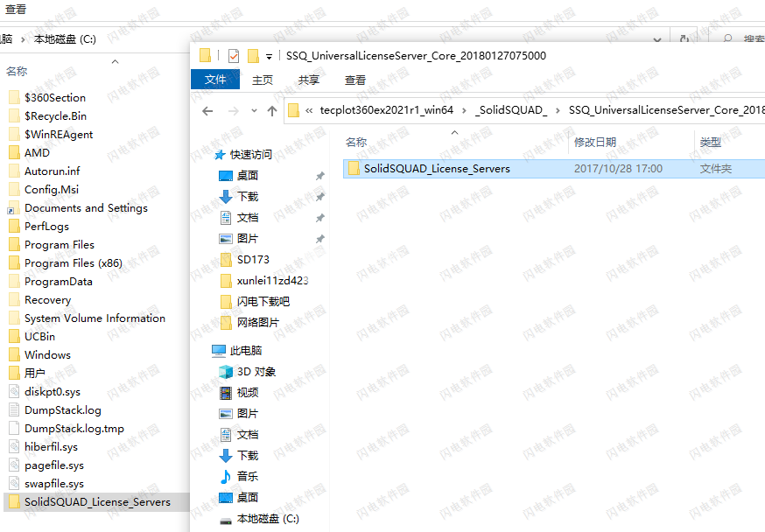Open 本地磁盘 (C:) drive in navigation pane
This screenshot has height=532, width=765.
259,519
